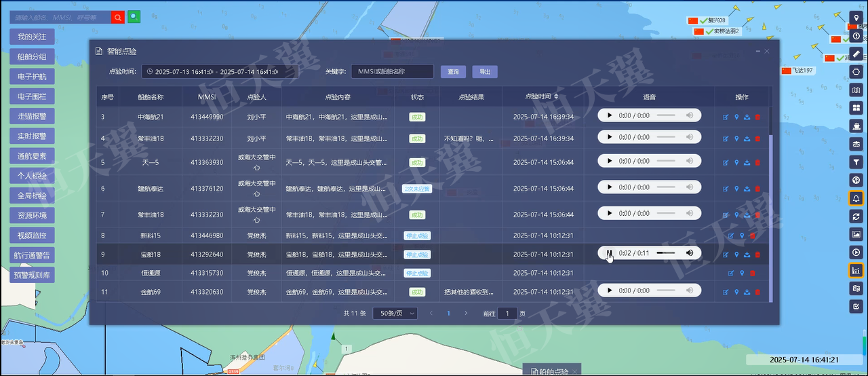Seek within the 宝航18 audio progress bar
Image resolution: width=868 pixels, height=376 pixels.
click(666, 253)
